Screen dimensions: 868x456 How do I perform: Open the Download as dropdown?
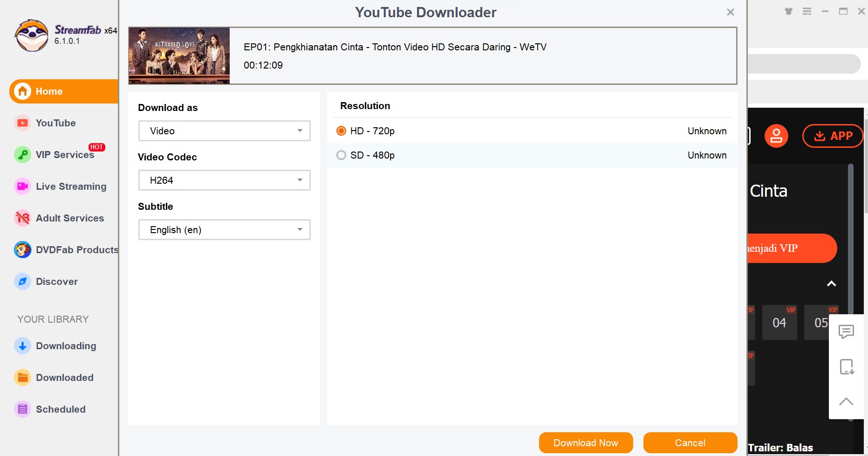(224, 131)
